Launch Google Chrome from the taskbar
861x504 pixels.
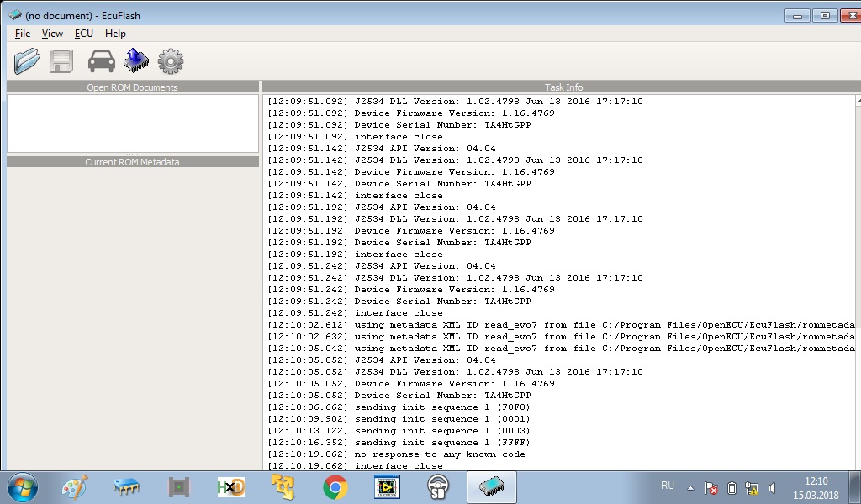click(x=335, y=487)
